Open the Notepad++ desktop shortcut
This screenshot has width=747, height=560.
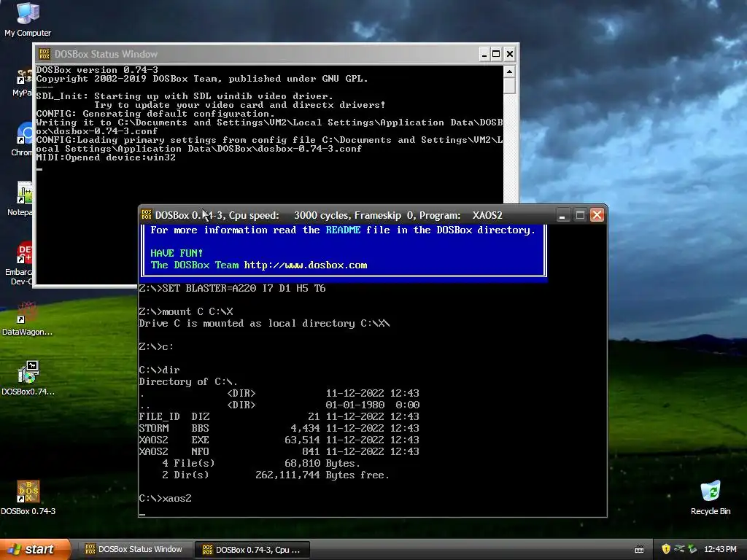click(20, 199)
